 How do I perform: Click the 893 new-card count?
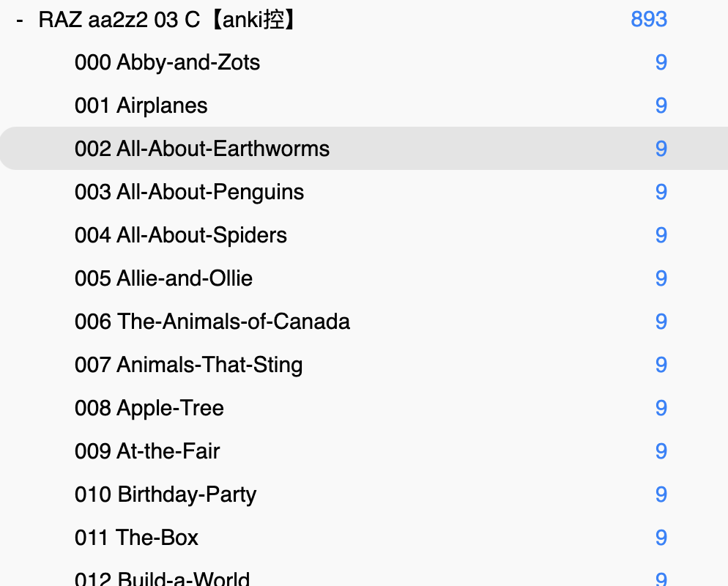click(x=648, y=20)
